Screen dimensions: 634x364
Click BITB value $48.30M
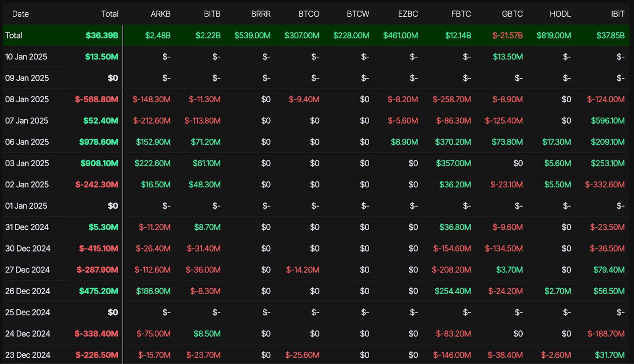pos(204,185)
